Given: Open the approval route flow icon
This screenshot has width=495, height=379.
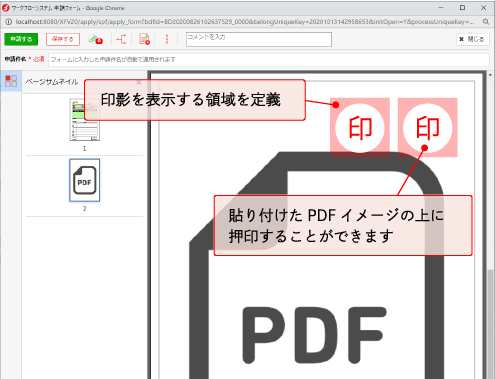Looking at the screenshot, I should click(121, 39).
